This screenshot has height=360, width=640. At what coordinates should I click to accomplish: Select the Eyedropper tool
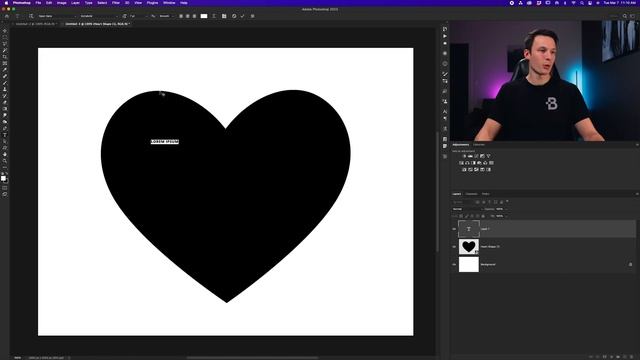[x=5, y=70]
